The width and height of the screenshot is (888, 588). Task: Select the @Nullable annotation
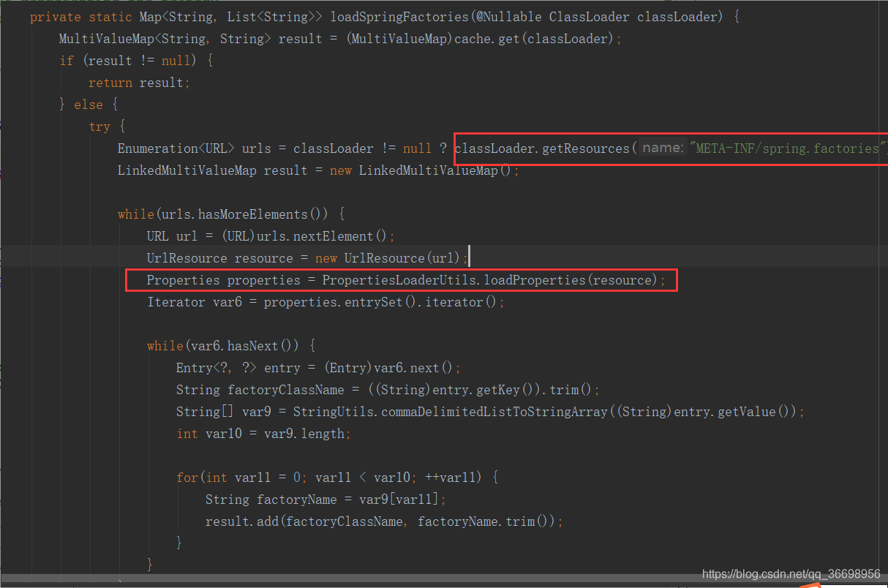[508, 17]
